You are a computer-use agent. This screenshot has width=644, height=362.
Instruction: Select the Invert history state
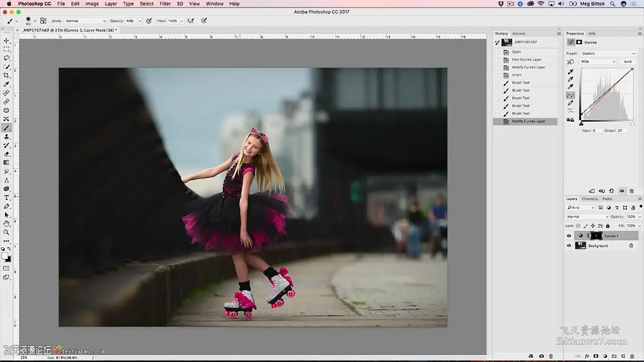517,75
